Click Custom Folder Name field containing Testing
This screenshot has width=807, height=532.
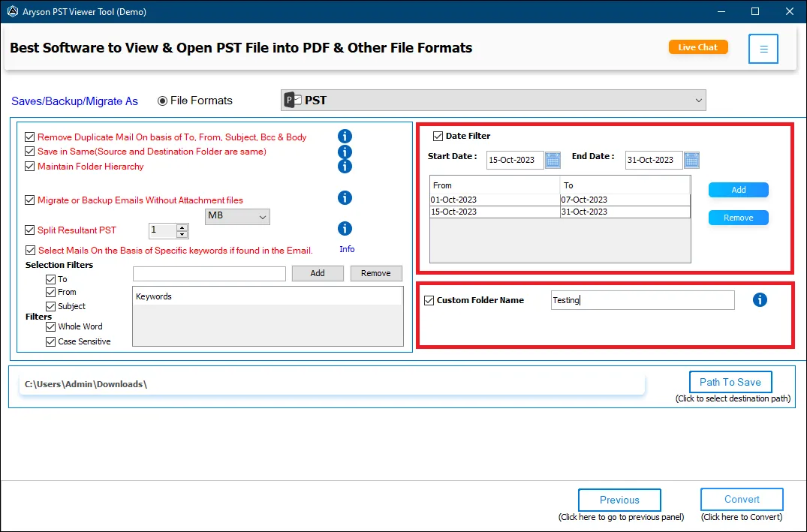[x=643, y=300]
